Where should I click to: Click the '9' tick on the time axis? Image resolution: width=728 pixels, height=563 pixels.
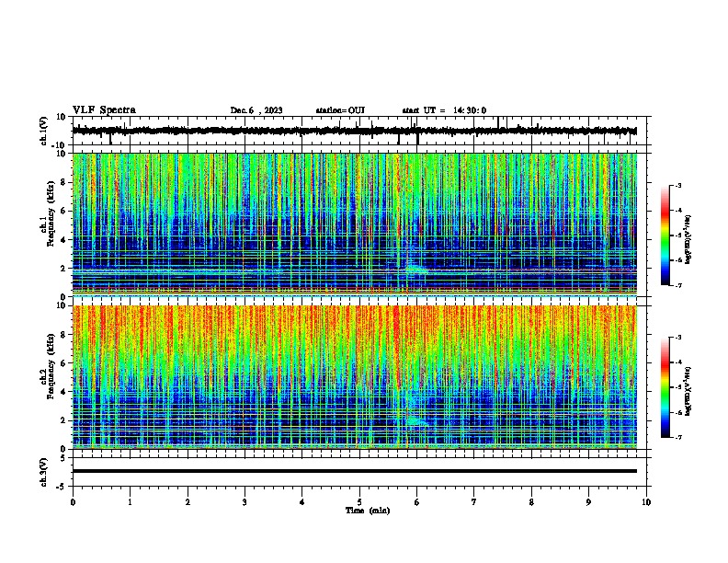click(588, 502)
